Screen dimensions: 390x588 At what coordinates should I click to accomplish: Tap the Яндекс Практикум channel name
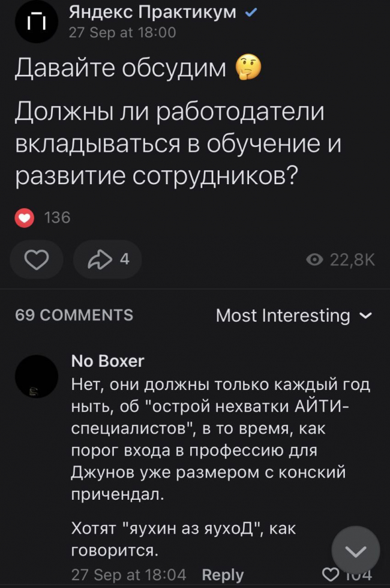(152, 13)
